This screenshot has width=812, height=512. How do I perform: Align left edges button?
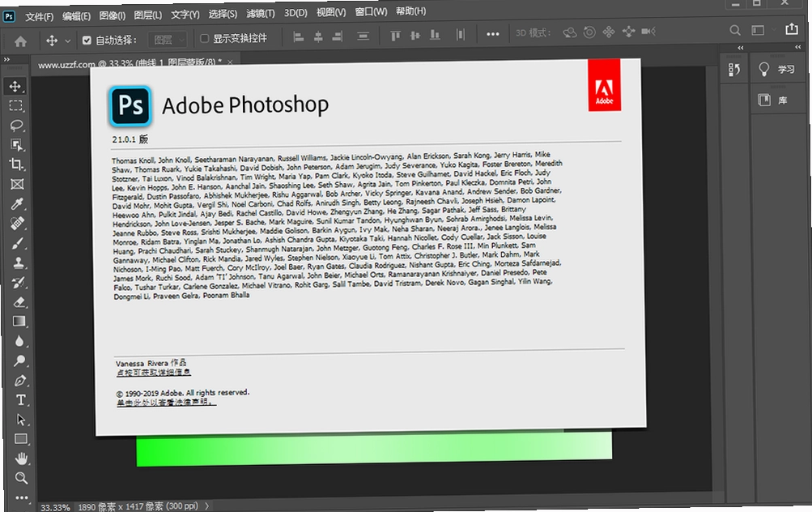tap(298, 36)
